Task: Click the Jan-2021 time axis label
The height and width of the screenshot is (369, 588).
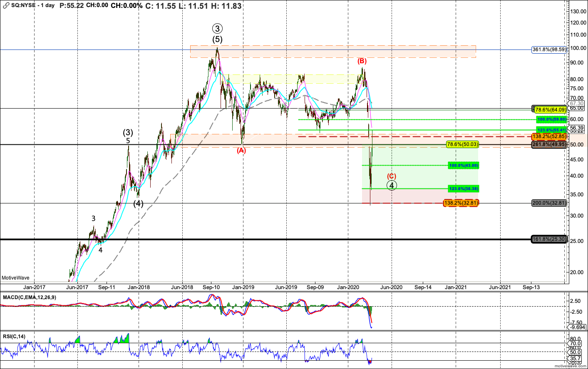Action: [456, 287]
